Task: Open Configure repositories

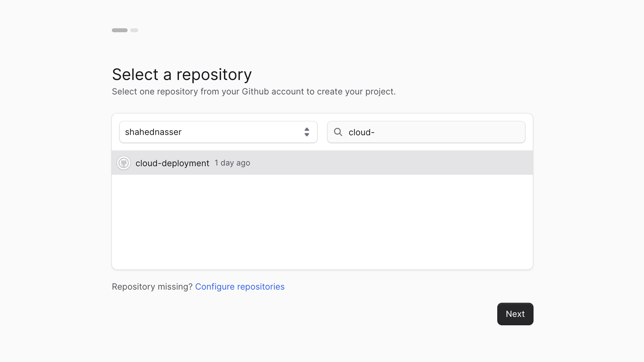Action: [240, 287]
